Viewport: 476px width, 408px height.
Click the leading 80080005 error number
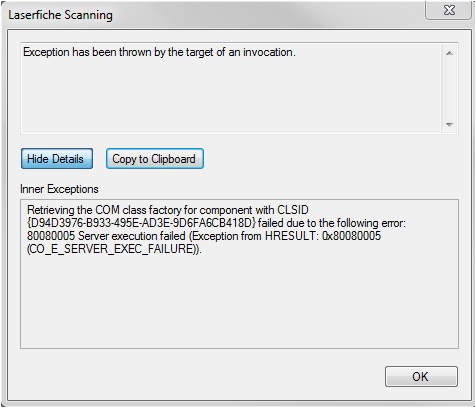tap(51, 236)
